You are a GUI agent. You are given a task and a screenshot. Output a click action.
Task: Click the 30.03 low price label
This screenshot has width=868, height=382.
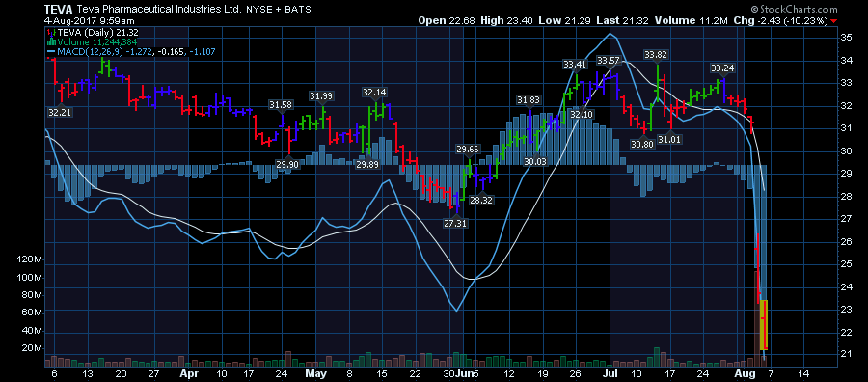536,161
